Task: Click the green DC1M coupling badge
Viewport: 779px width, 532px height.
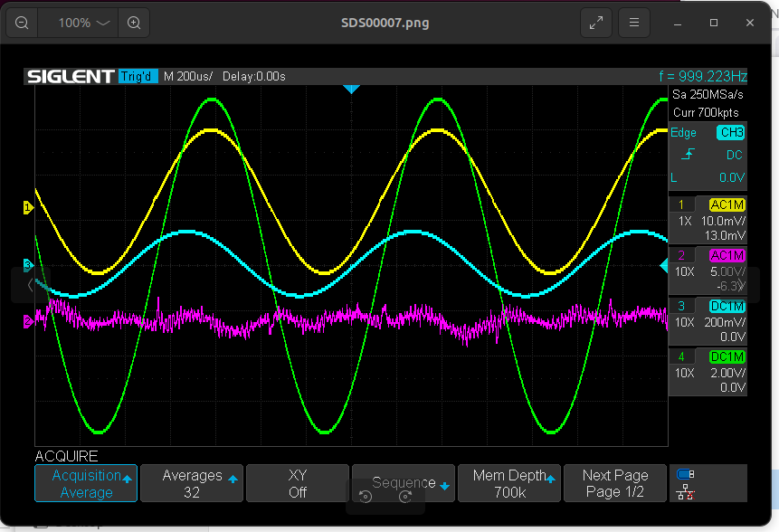Action: pyautogui.click(x=727, y=356)
